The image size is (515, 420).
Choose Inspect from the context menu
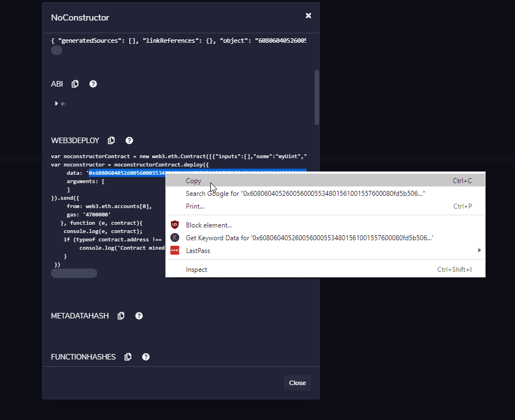326,270
